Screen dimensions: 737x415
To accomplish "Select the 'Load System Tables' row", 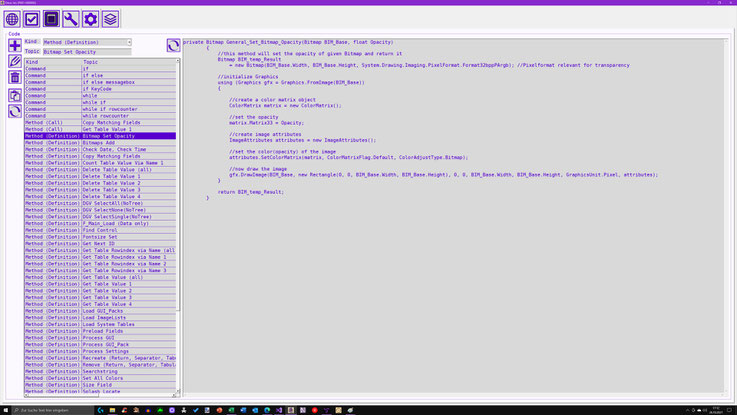I will pos(100,324).
